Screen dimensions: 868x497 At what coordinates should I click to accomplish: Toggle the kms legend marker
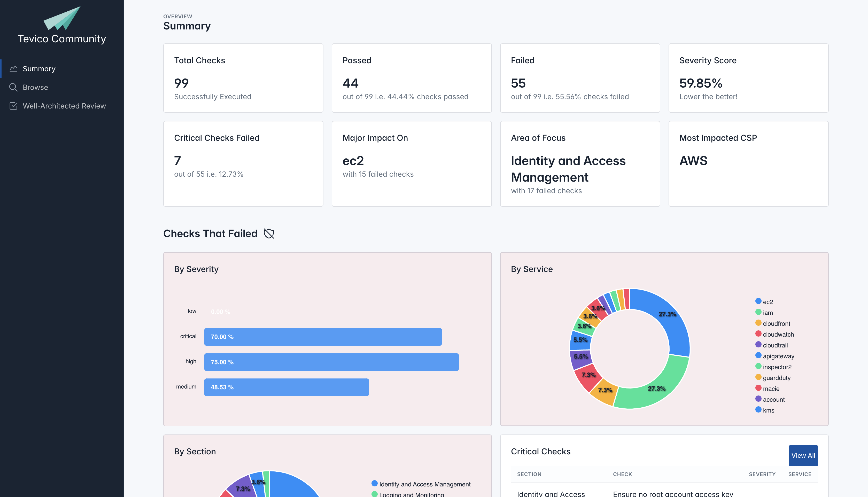click(x=758, y=410)
